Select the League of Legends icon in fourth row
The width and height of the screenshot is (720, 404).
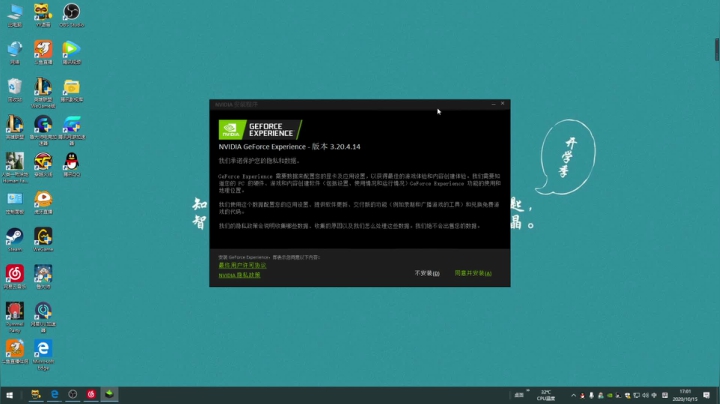tap(15, 128)
